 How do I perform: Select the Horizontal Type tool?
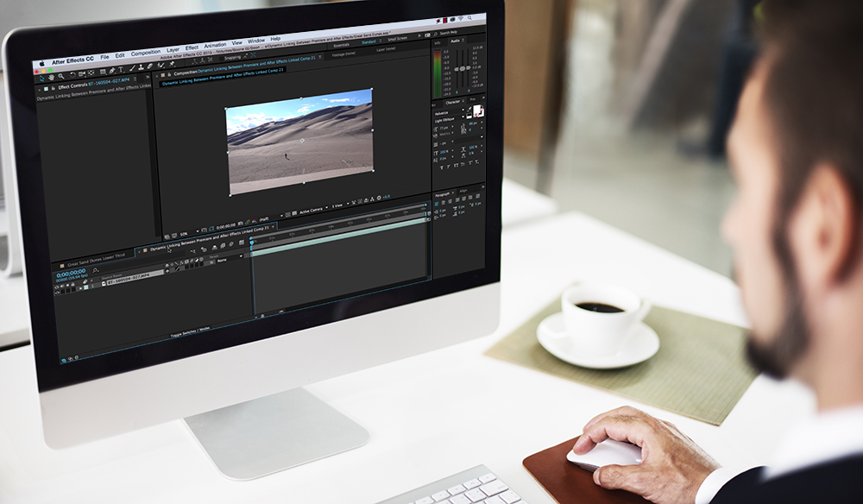pyautogui.click(x=121, y=69)
